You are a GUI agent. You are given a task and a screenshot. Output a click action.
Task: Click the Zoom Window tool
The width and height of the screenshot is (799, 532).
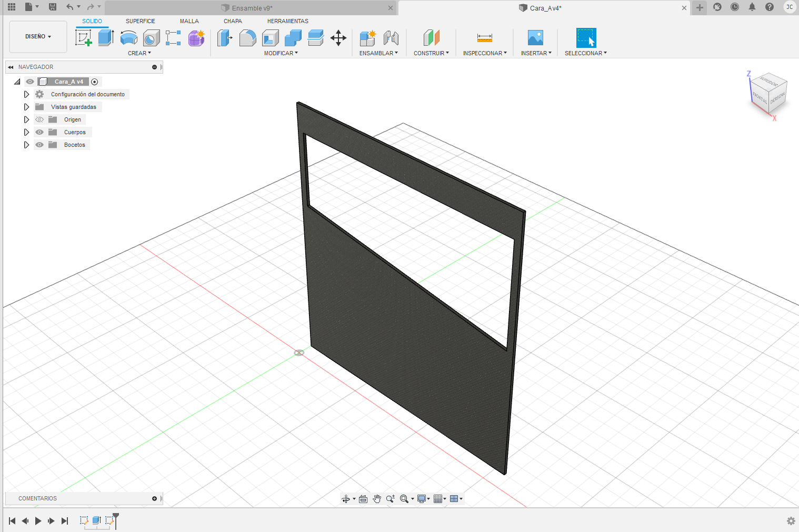404,499
